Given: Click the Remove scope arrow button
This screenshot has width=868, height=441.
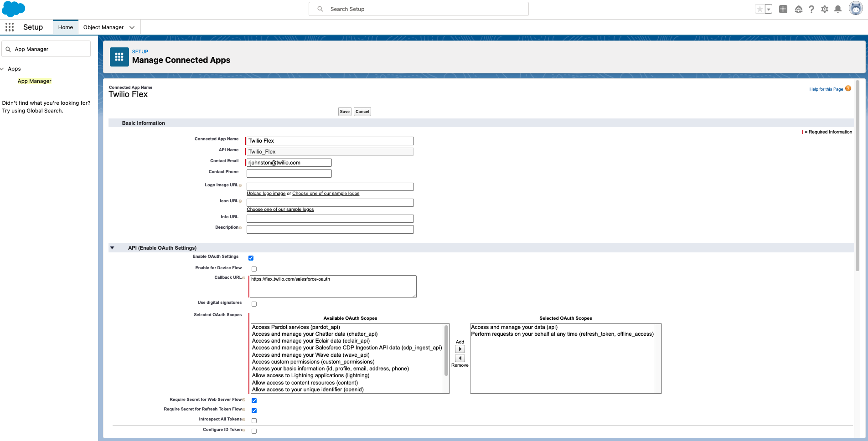Looking at the screenshot, I should 460,358.
